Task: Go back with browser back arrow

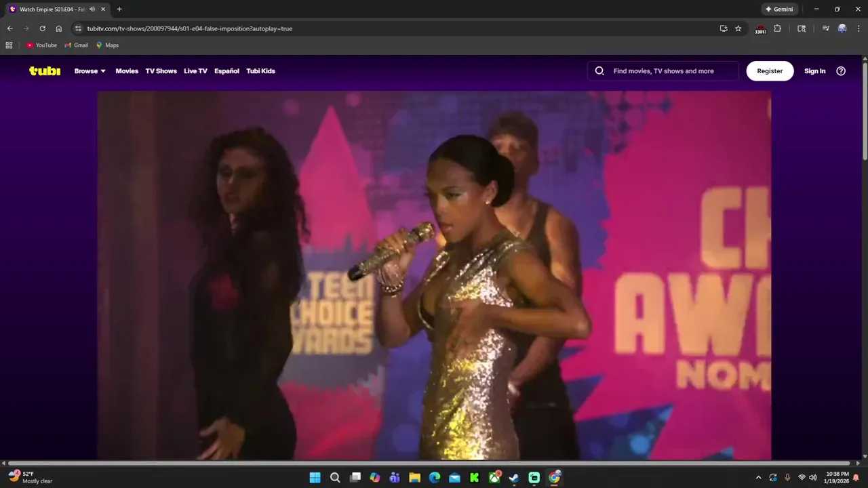Action: [9, 28]
